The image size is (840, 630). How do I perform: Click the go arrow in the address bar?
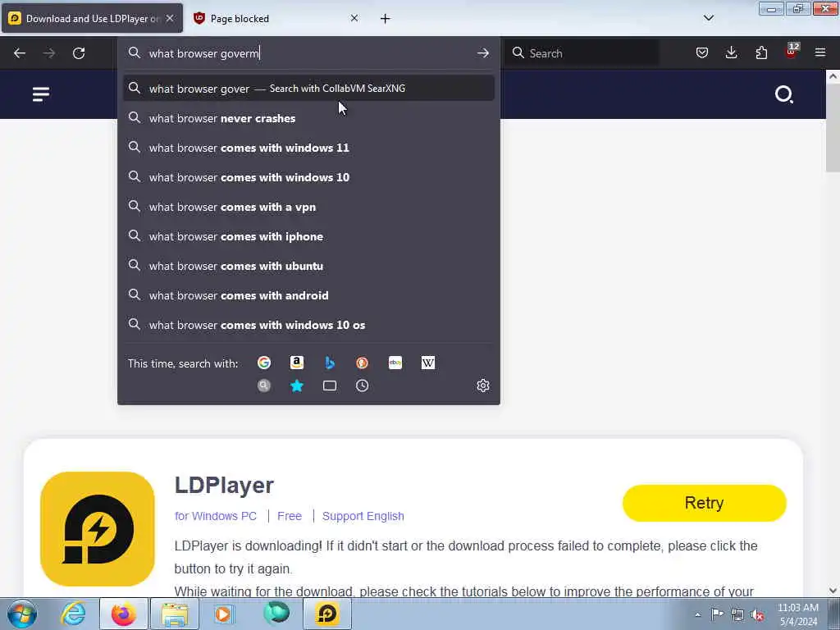point(482,53)
